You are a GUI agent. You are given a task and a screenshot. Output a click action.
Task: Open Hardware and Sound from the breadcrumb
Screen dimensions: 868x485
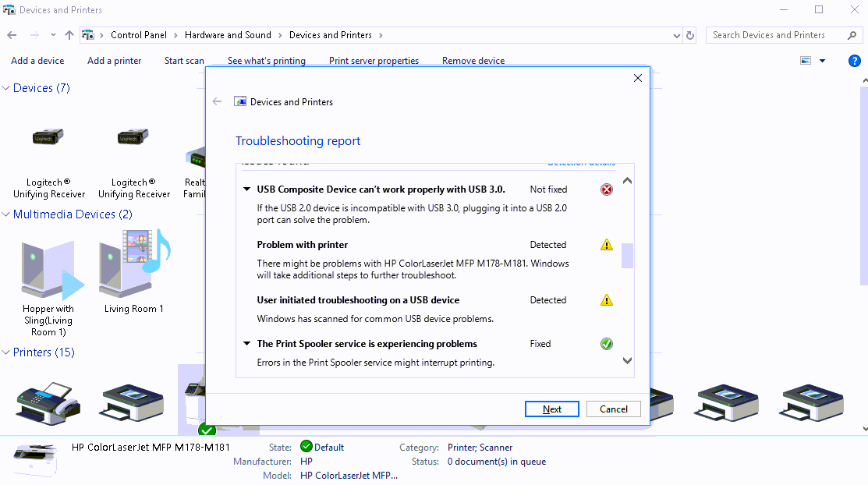(x=228, y=34)
